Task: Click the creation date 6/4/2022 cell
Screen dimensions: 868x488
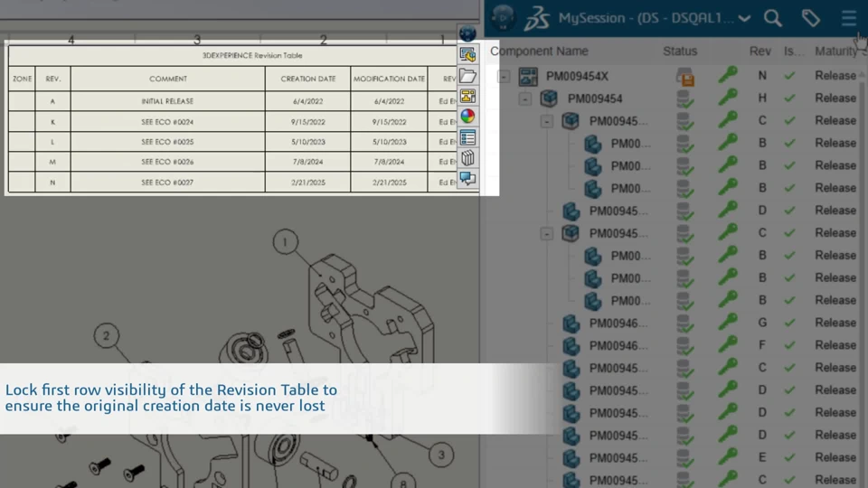Action: [307, 101]
